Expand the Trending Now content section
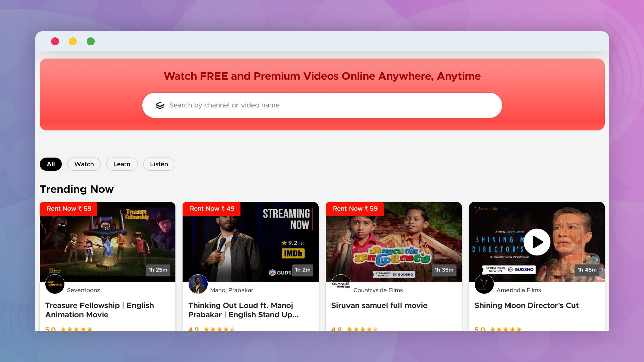 coord(76,190)
